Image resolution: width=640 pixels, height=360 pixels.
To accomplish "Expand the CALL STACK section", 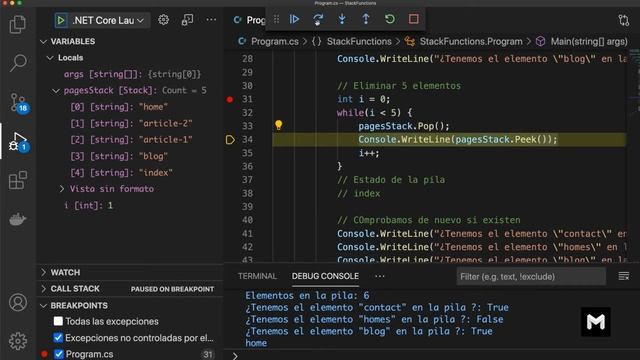I will (x=44, y=289).
